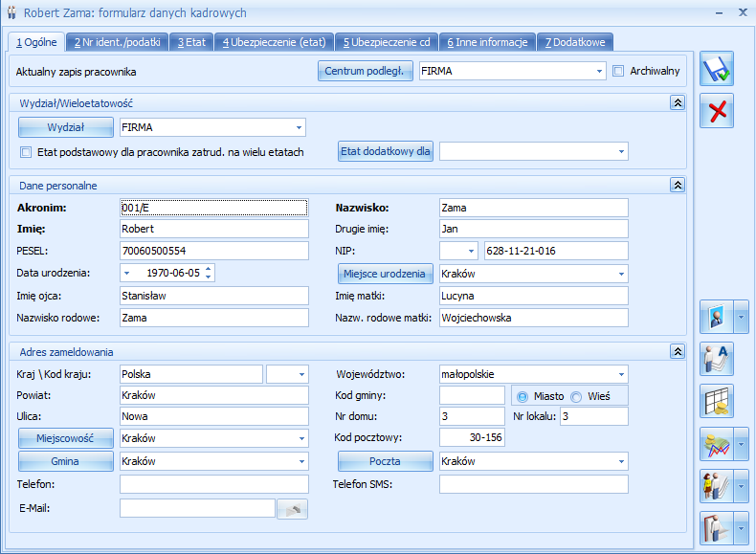Click the Kod pocztowy field 30-156

pyautogui.click(x=472, y=438)
